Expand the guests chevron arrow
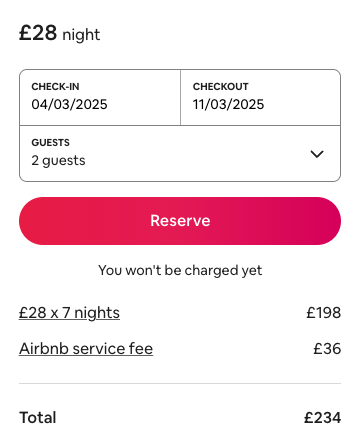This screenshot has height=448, width=361. [317, 154]
